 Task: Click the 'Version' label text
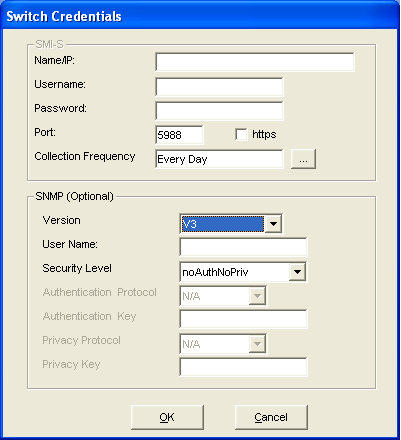click(61, 220)
